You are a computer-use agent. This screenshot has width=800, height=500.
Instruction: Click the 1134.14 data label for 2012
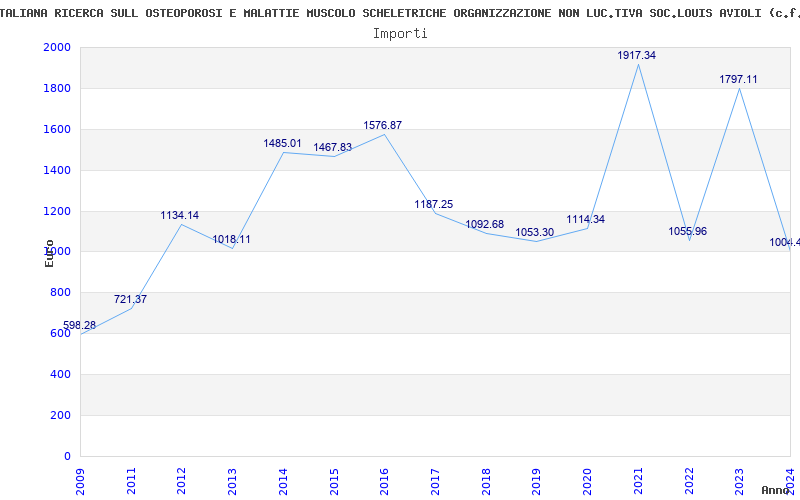pos(180,216)
